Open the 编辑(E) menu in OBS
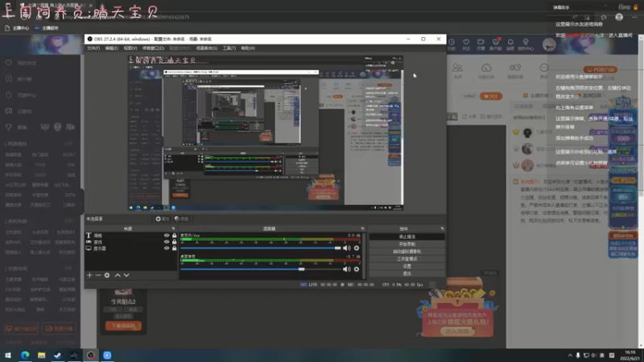Screen dimensions: 644x362 [x=111, y=48]
